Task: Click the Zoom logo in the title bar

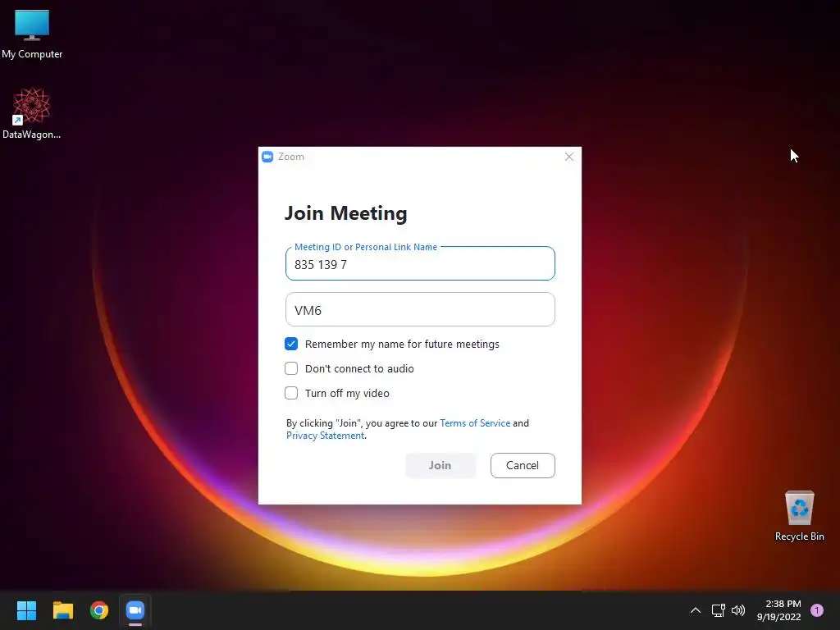Action: click(267, 157)
